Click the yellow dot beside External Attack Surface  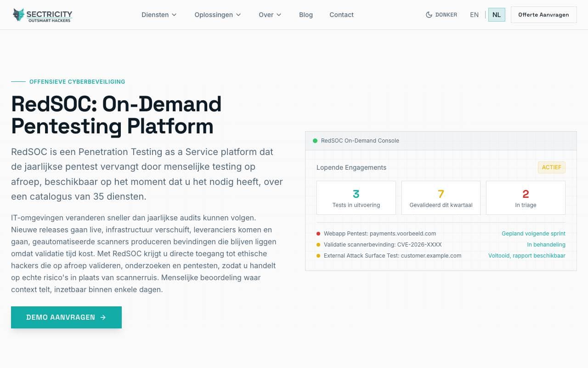coord(318,256)
